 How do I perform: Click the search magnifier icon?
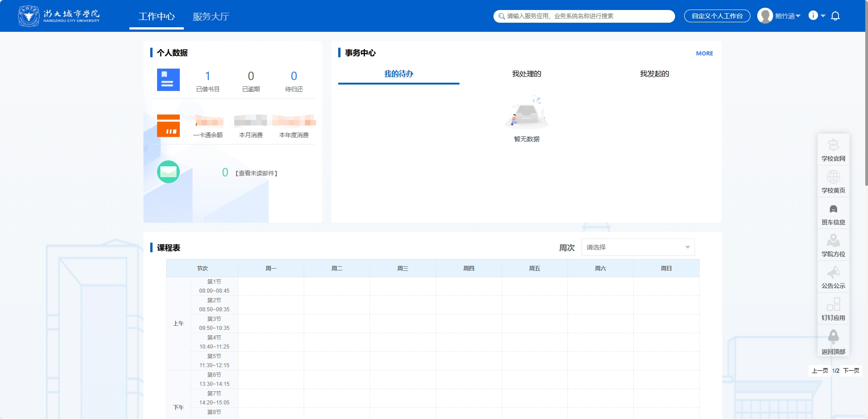[x=501, y=16]
